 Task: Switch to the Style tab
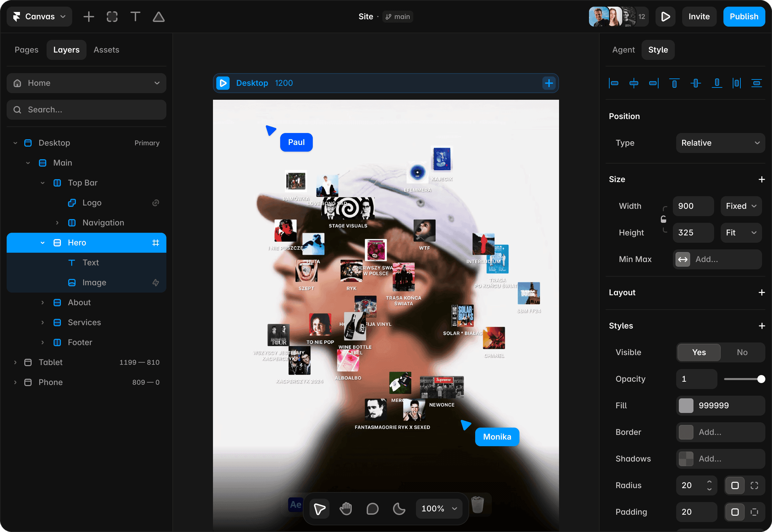[x=658, y=50]
